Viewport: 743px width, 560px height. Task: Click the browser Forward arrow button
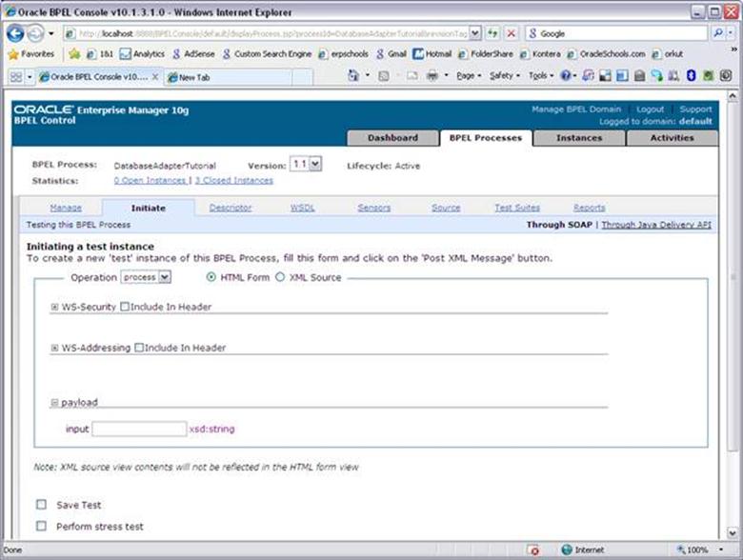click(35, 33)
